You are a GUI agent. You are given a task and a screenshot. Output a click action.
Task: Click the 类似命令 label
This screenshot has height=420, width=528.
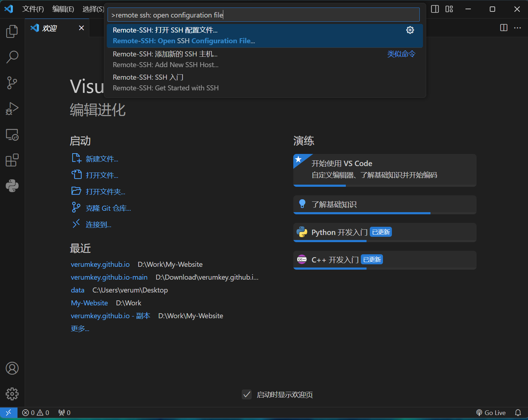point(401,54)
